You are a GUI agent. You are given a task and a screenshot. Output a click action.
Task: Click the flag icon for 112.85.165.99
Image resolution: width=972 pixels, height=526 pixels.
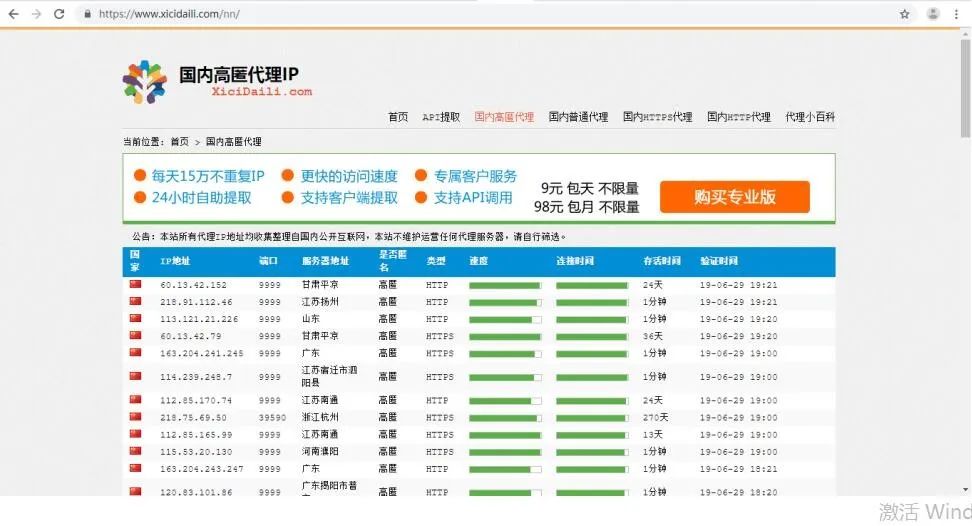click(135, 434)
